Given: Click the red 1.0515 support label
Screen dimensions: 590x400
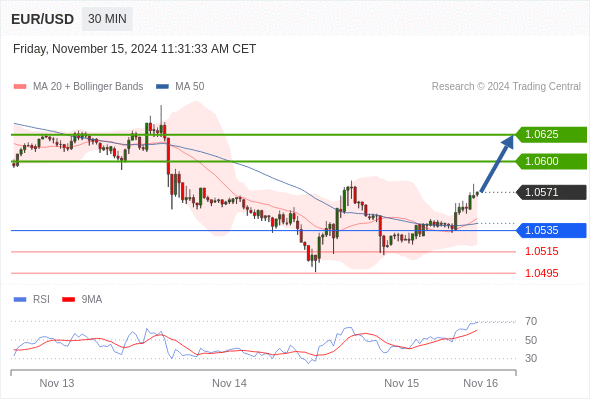Looking at the screenshot, I should [x=541, y=251].
